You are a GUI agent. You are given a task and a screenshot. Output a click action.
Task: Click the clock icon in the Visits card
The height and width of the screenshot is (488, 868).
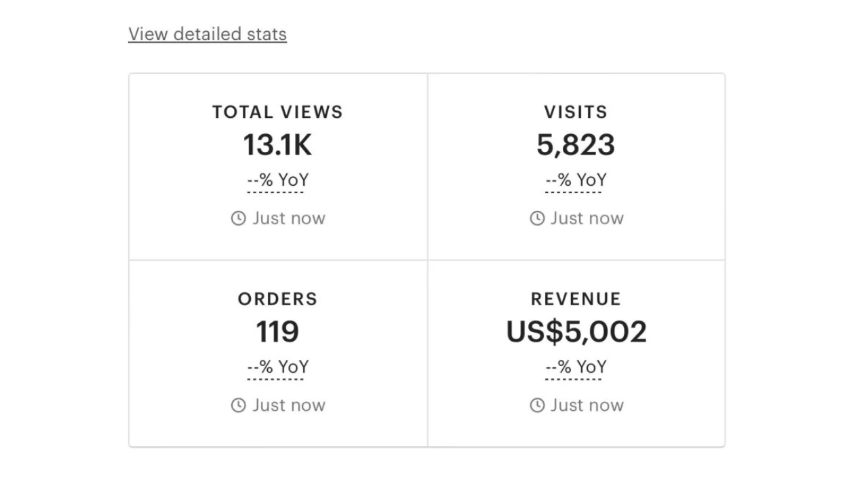(x=537, y=218)
